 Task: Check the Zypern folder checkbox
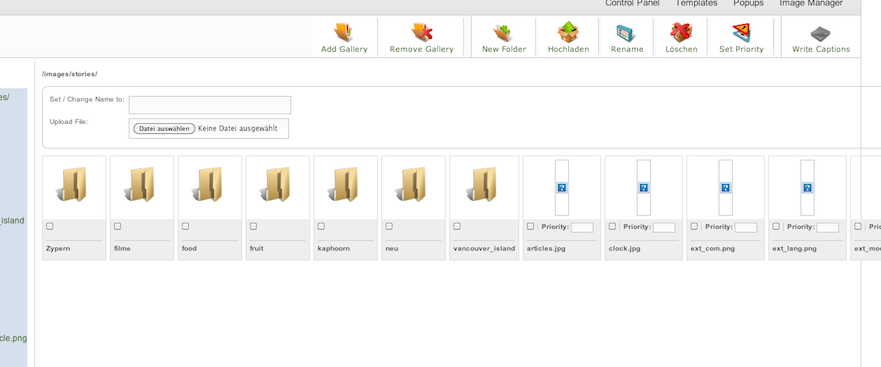click(x=49, y=226)
